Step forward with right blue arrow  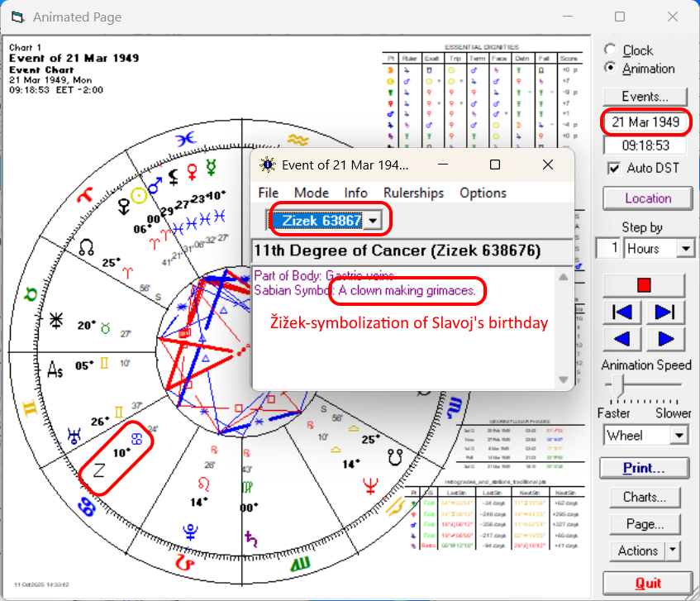pos(664,339)
